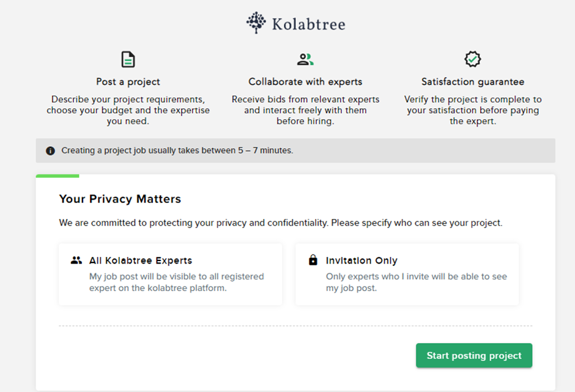This screenshot has width=575, height=392.
Task: Click 'Describe your project requirements' description
Action: pyautogui.click(x=128, y=110)
